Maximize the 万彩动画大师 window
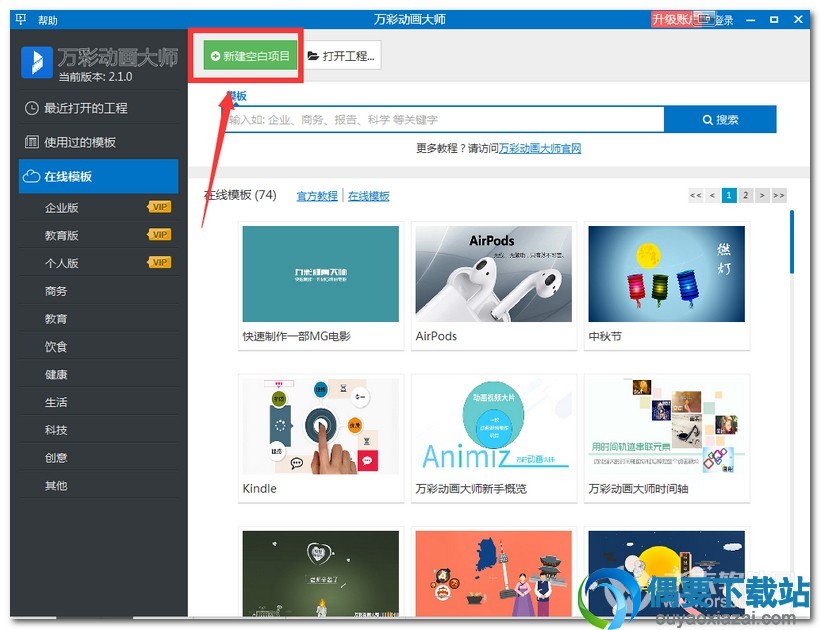This screenshot has width=821, height=630. pyautogui.click(x=774, y=20)
